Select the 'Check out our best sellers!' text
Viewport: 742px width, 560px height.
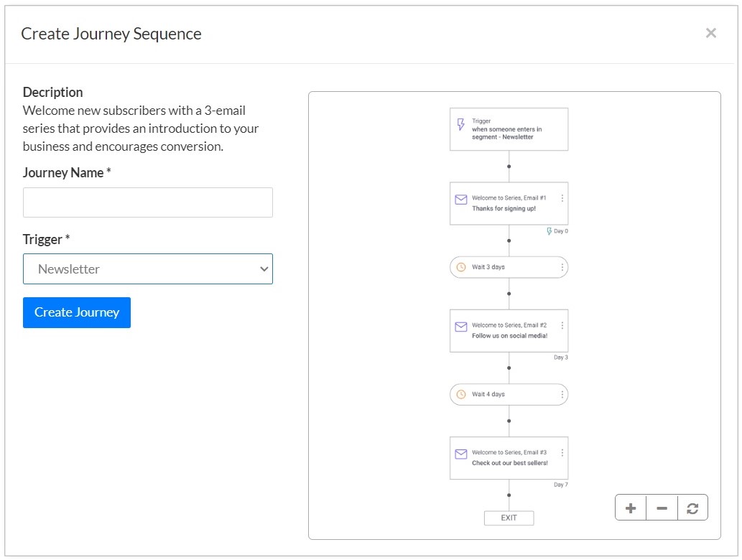pyautogui.click(x=510, y=463)
